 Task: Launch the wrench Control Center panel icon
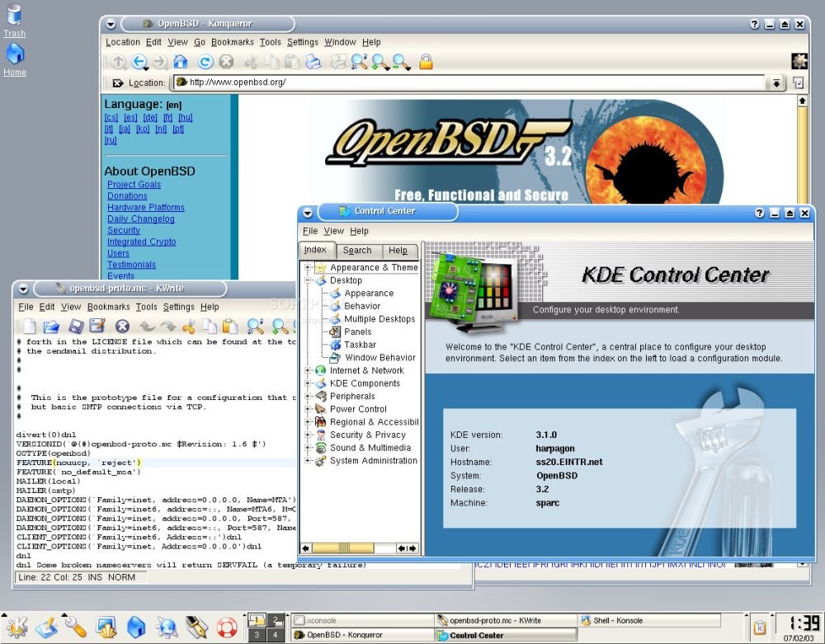[x=76, y=628]
